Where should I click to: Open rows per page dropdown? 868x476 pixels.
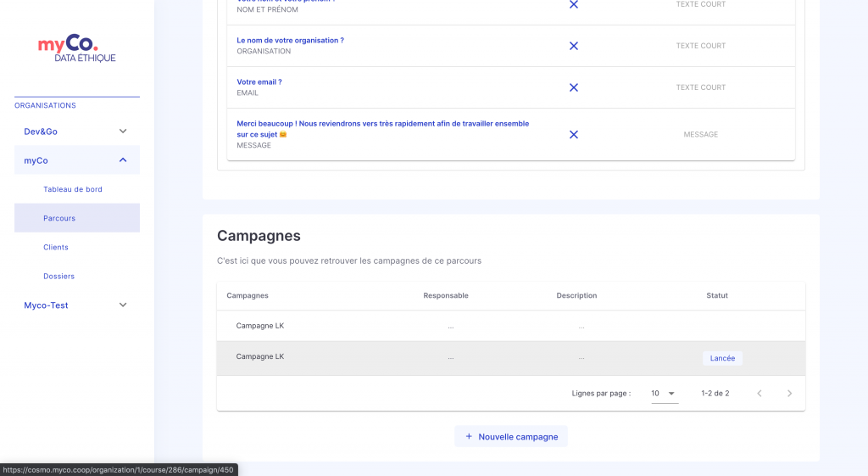click(x=665, y=394)
